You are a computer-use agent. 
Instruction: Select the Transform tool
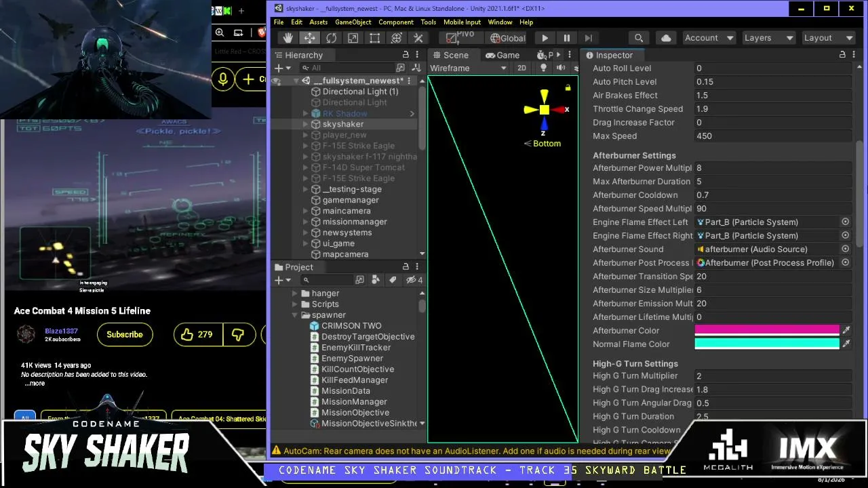click(397, 39)
